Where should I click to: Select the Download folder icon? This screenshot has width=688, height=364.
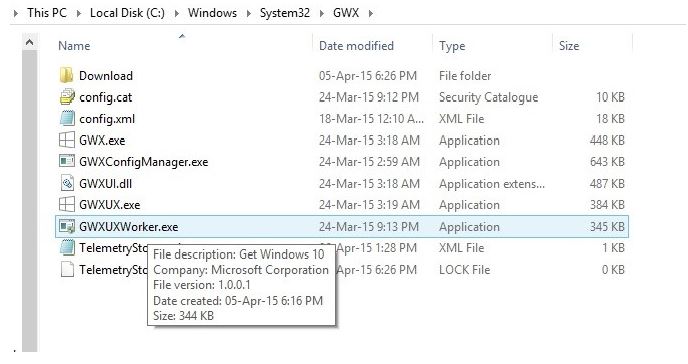[x=66, y=75]
